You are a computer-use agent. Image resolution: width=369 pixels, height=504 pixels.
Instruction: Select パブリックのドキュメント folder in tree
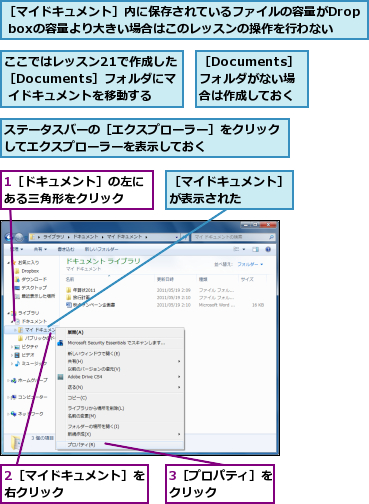(36, 338)
